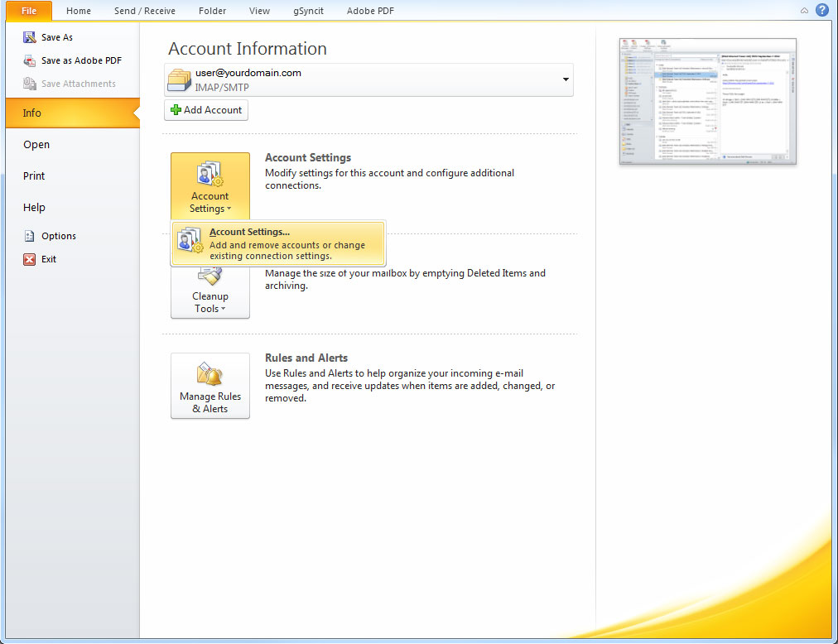This screenshot has width=838, height=644.
Task: Click the Account Settings section heading
Action: click(308, 157)
